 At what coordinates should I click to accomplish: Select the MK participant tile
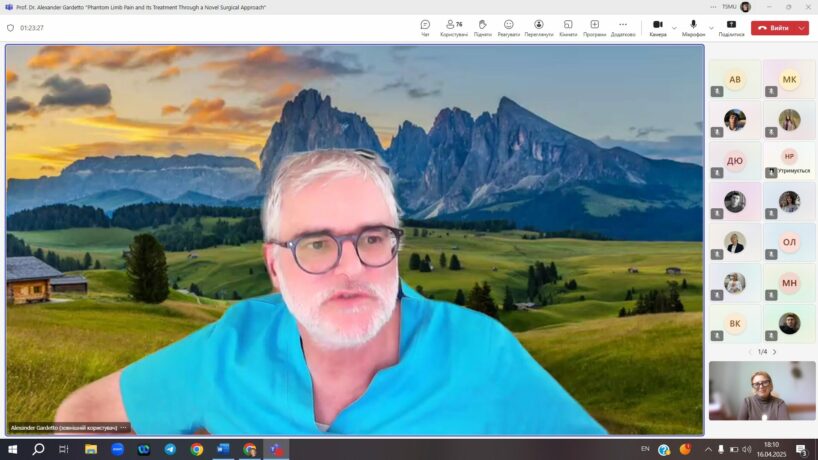point(789,79)
